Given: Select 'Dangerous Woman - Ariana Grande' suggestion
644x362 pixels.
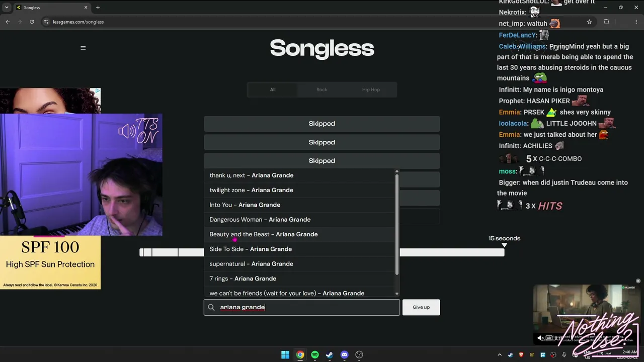Looking at the screenshot, I should (299, 220).
